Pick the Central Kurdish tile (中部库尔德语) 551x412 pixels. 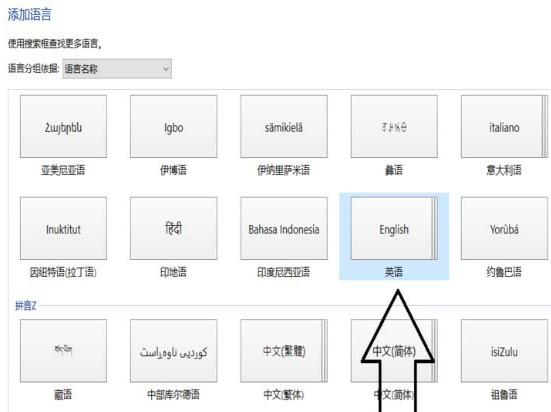point(174,351)
